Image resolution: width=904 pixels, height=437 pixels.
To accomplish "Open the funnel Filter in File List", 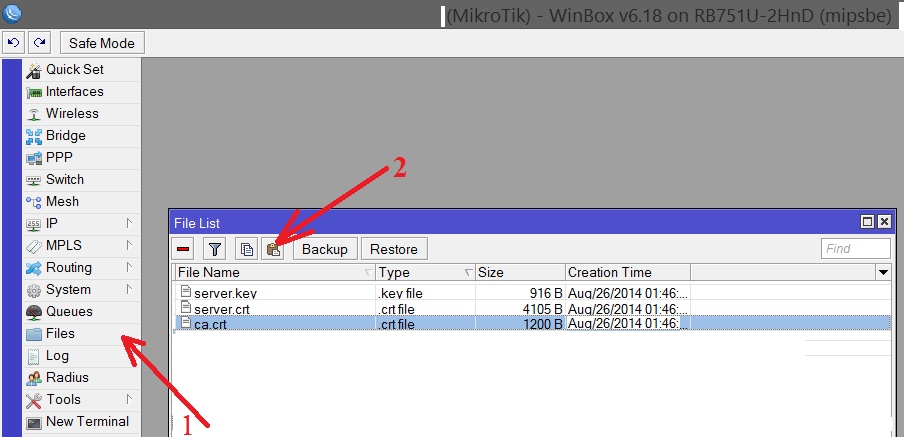I will [215, 249].
